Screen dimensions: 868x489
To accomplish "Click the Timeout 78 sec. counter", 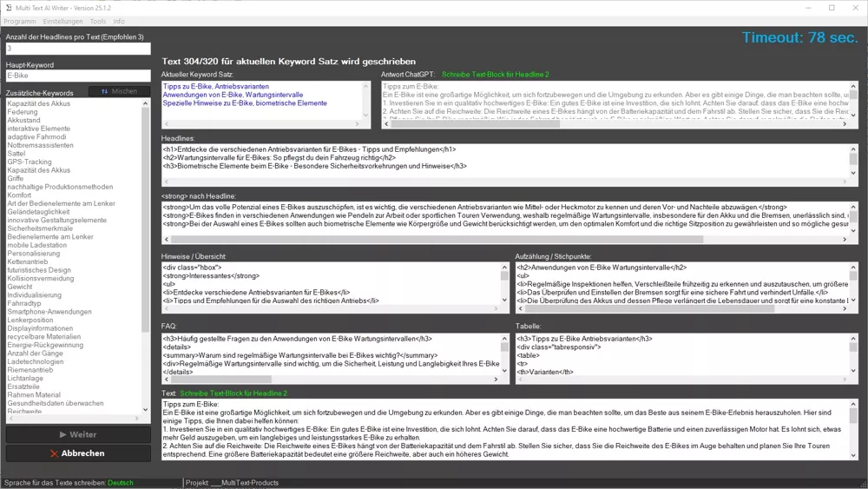I will [x=799, y=37].
